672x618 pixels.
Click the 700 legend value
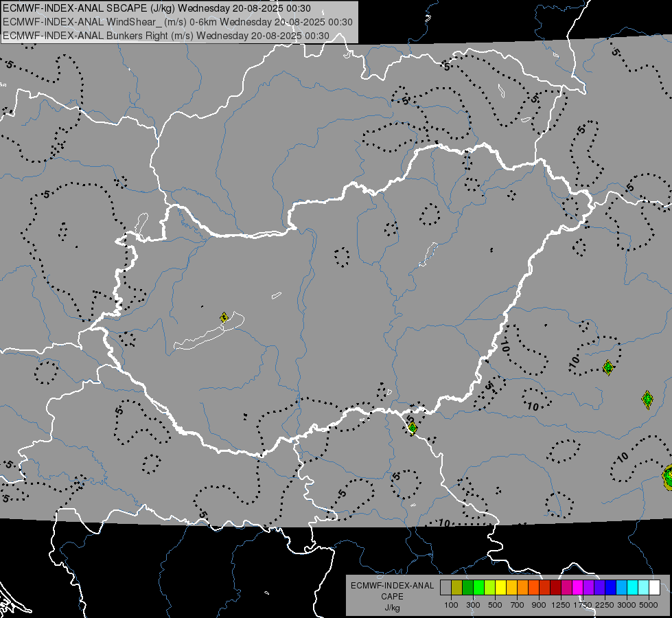click(x=518, y=605)
